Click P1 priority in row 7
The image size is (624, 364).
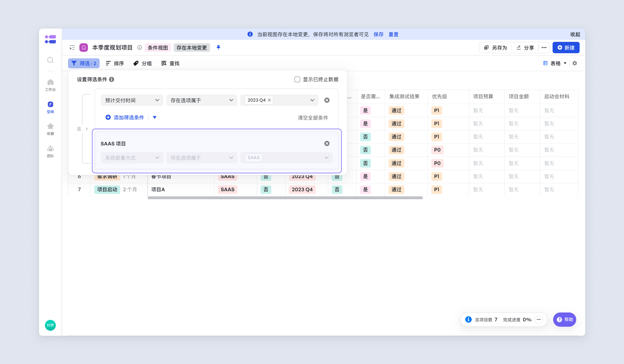pos(436,189)
